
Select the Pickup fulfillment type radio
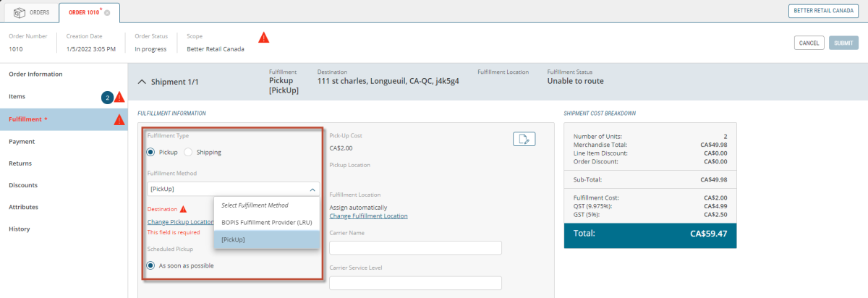pos(150,152)
